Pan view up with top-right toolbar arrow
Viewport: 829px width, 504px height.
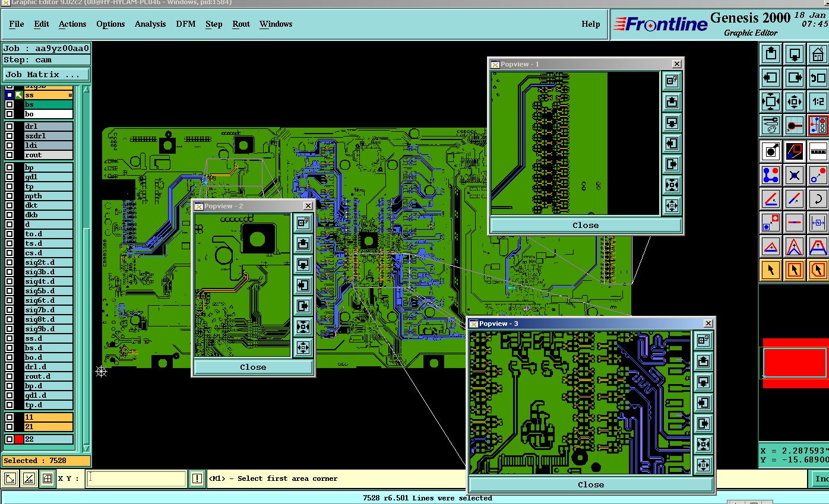point(771,54)
